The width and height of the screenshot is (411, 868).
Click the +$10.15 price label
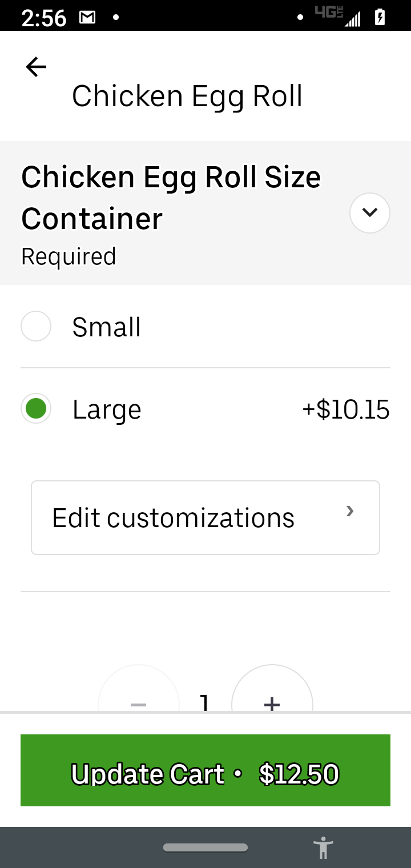(x=345, y=409)
